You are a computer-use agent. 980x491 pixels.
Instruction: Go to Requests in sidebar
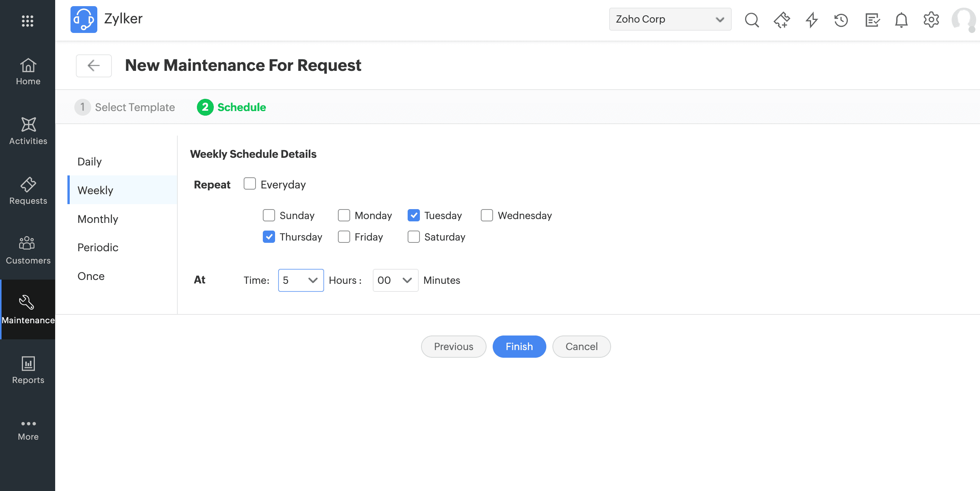28,191
